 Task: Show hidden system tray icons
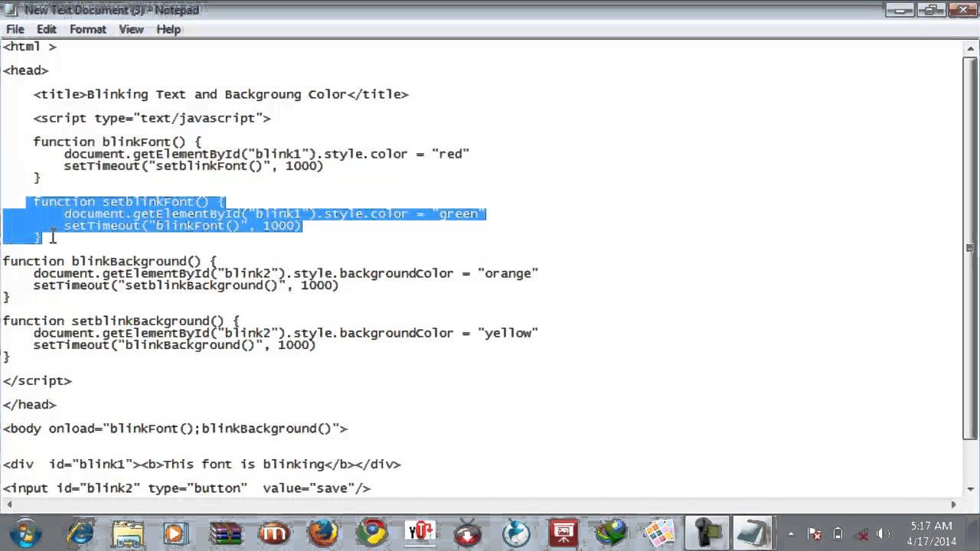(791, 533)
